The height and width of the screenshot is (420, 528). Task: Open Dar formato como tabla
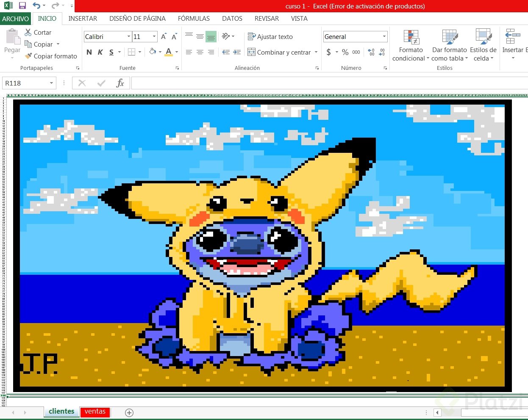coord(450,45)
